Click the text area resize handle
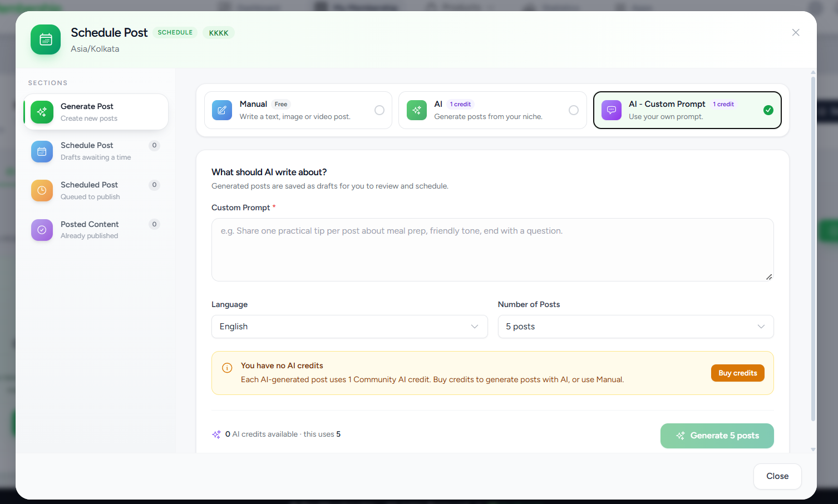 [769, 276]
